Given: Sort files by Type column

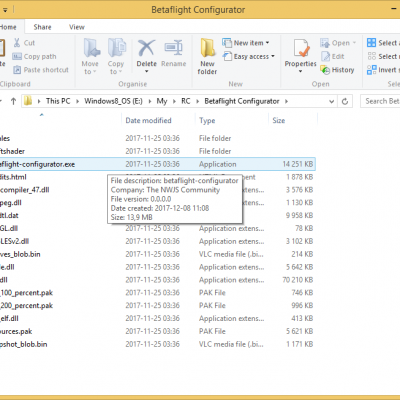Looking at the screenshot, I should tap(207, 120).
